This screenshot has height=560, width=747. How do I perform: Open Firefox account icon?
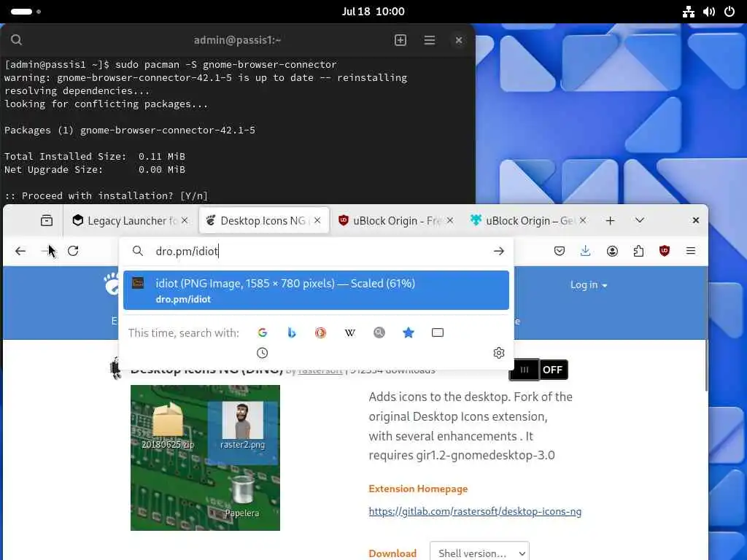pyautogui.click(x=612, y=251)
